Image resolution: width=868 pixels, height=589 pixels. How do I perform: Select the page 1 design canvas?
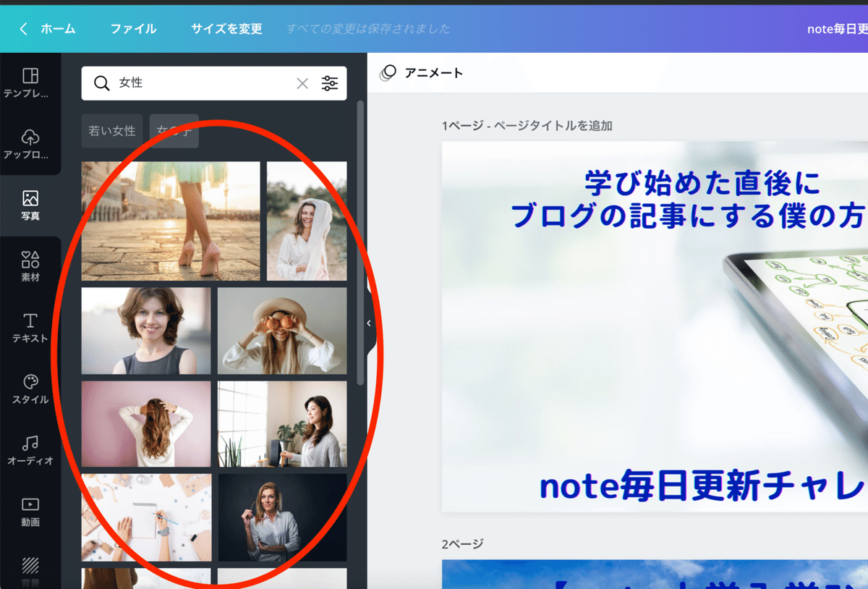655,326
